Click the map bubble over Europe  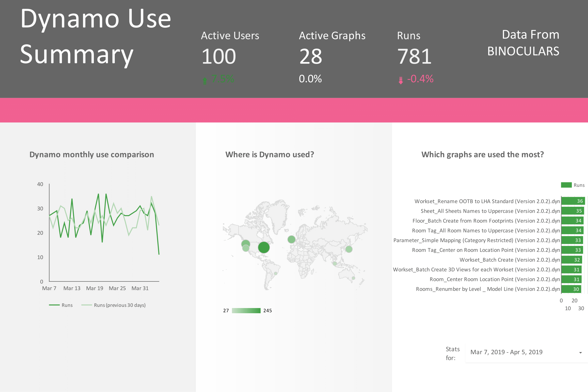[291, 239]
